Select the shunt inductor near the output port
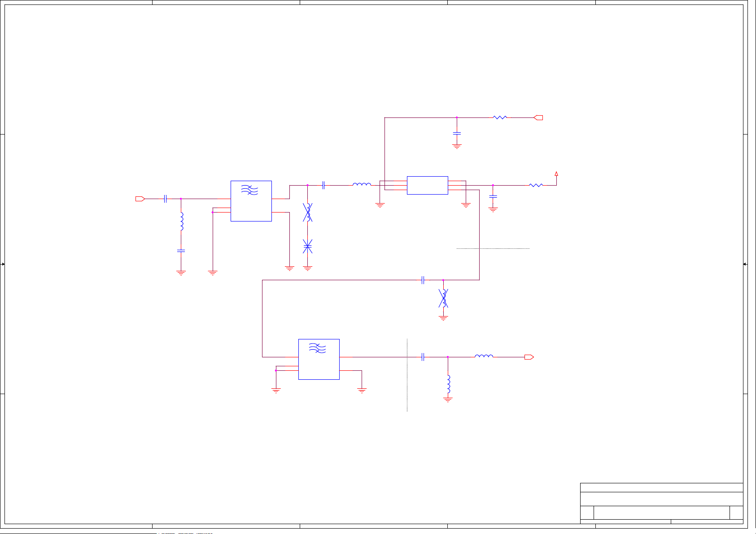Image resolution: width=756 pixels, height=534 pixels. tap(448, 384)
